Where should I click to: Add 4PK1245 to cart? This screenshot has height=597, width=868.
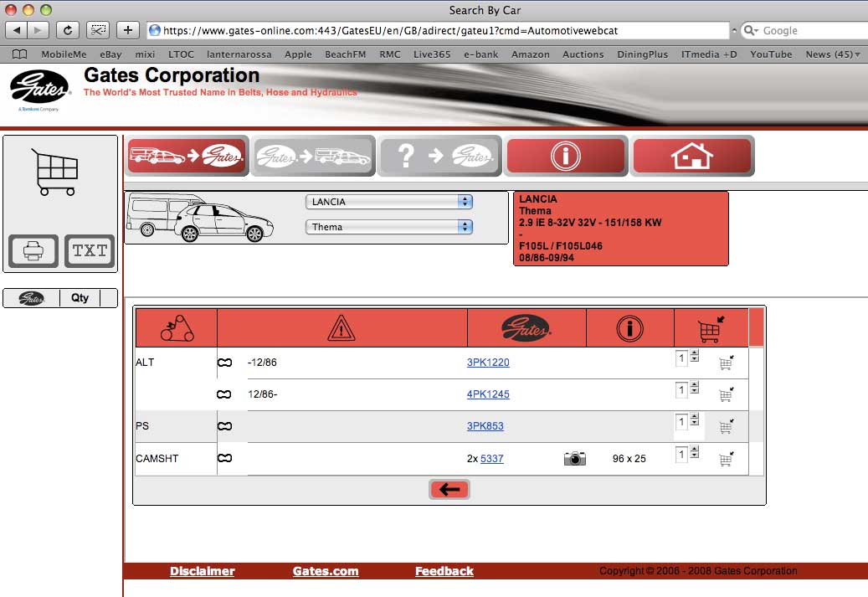(726, 394)
